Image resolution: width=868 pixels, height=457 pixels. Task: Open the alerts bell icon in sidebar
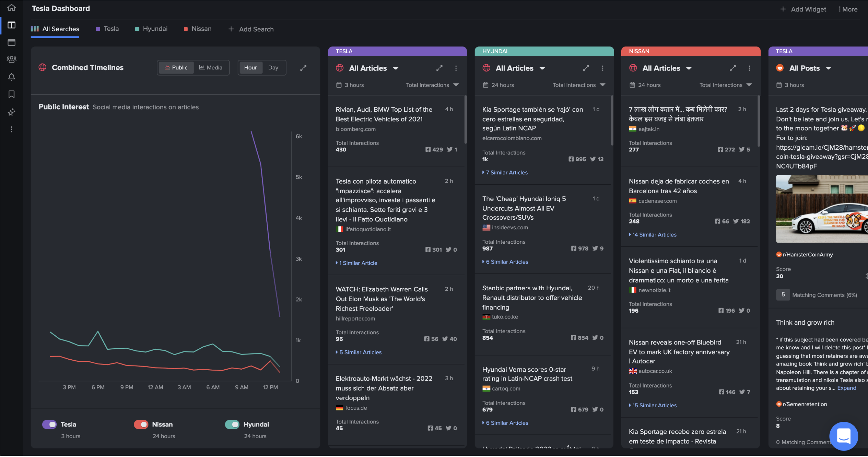pos(11,77)
